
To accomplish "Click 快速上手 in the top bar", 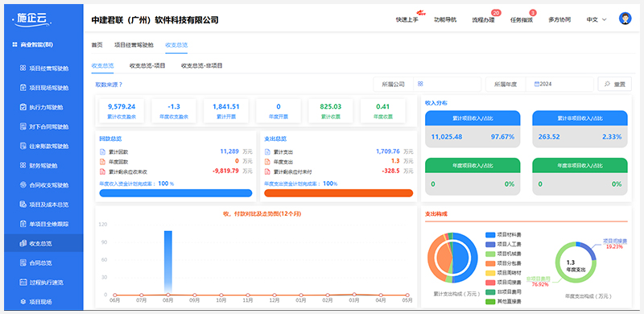I will [407, 19].
